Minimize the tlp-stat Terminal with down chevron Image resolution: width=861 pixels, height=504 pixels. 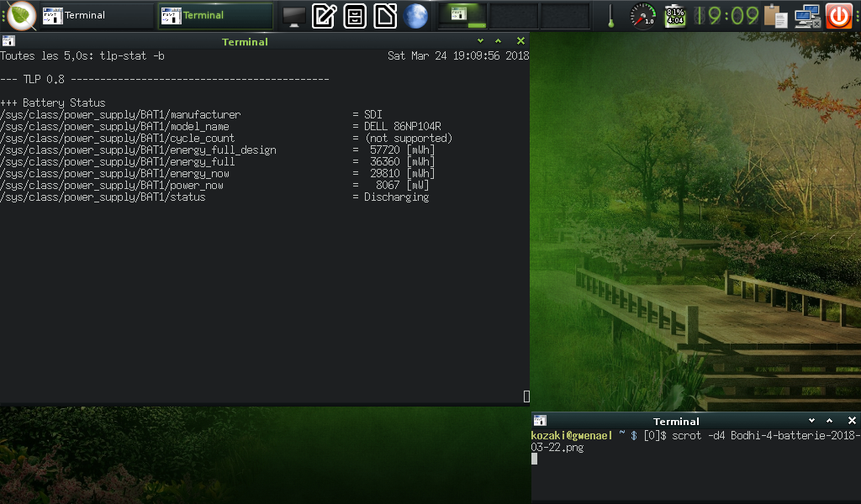tap(480, 41)
